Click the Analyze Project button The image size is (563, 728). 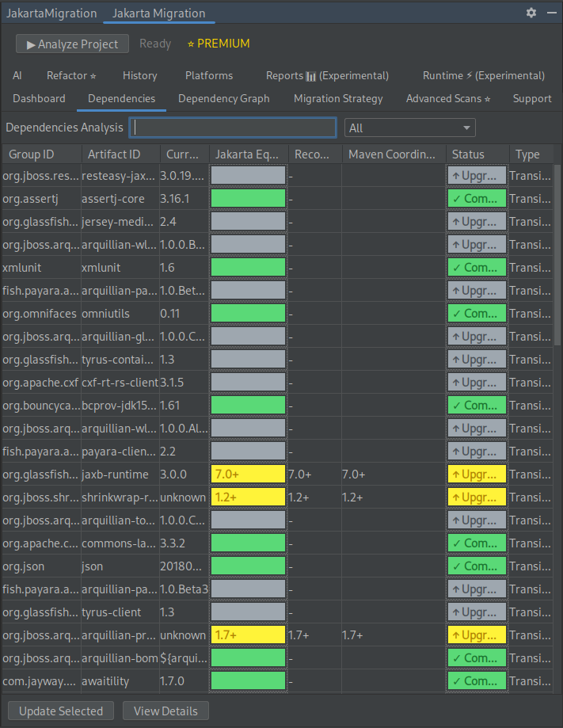pos(72,44)
